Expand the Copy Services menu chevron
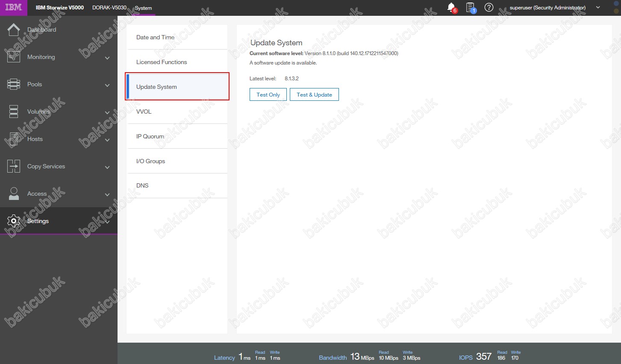 click(x=107, y=167)
